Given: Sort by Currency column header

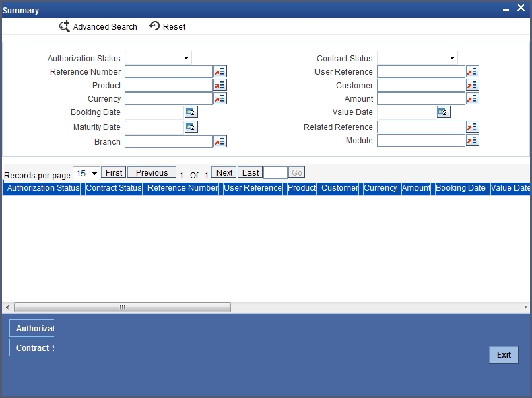Looking at the screenshot, I should coord(380,188).
